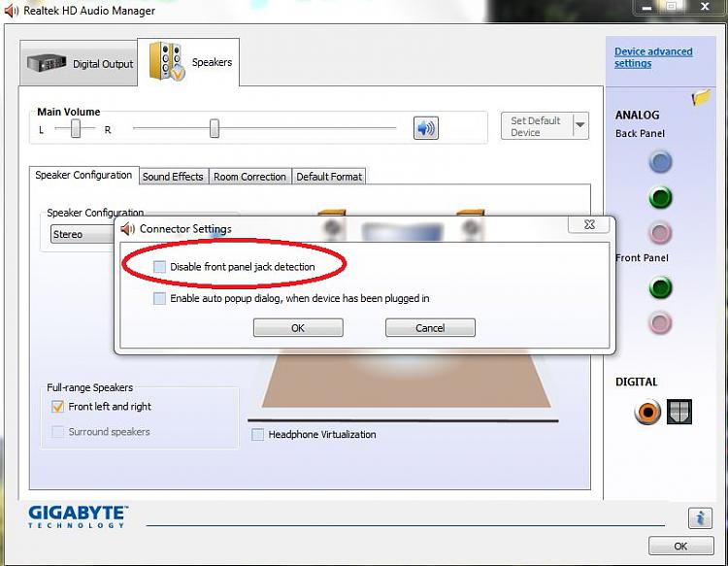Open connector settings via yellow folder icon
This screenshot has width=728, height=566.
701,97
